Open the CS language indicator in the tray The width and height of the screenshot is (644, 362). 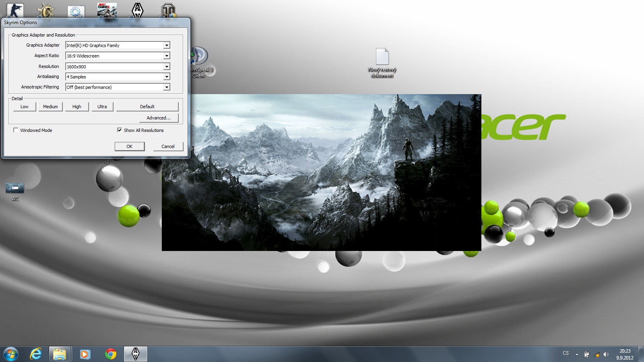click(566, 353)
